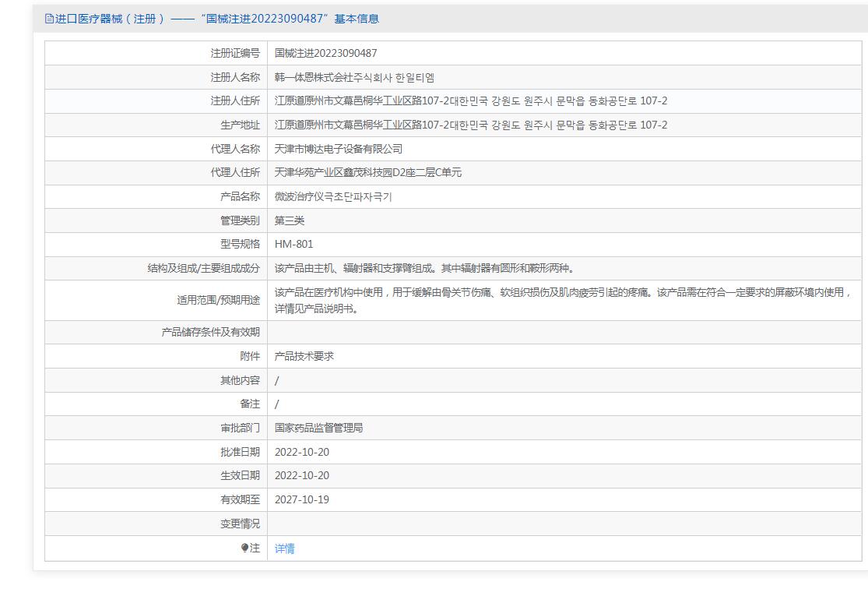
Task: Click the document icon beside 进口医疗器械 heading
Action: coord(49,19)
